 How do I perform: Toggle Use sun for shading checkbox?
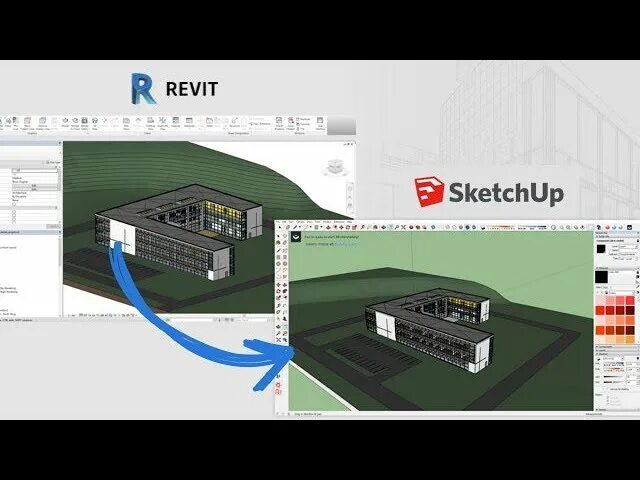608,389
